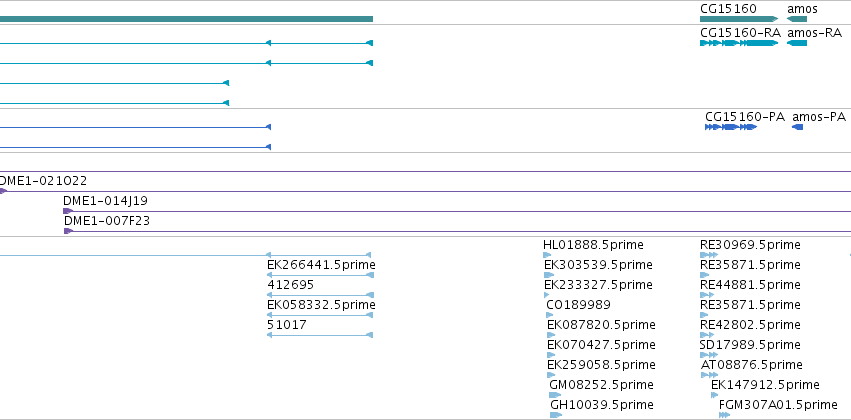
Task: Click the amos gene arrow glyph
Action: coord(797,19)
